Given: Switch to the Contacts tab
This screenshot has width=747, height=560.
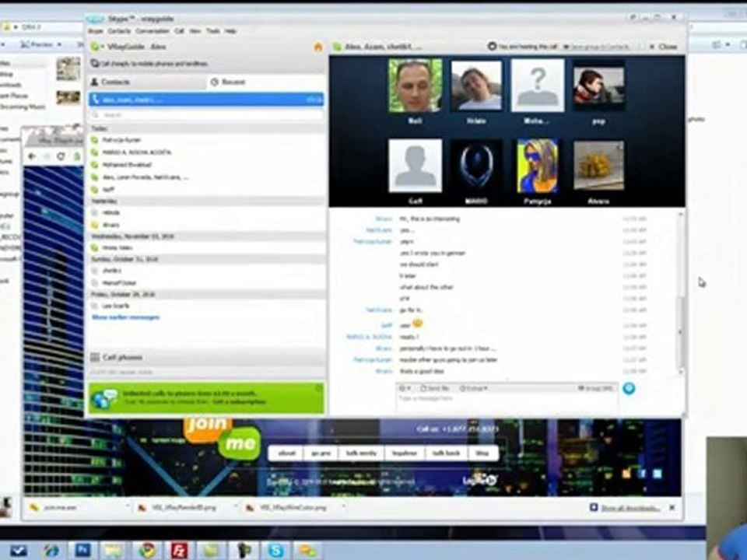Looking at the screenshot, I should point(147,82).
